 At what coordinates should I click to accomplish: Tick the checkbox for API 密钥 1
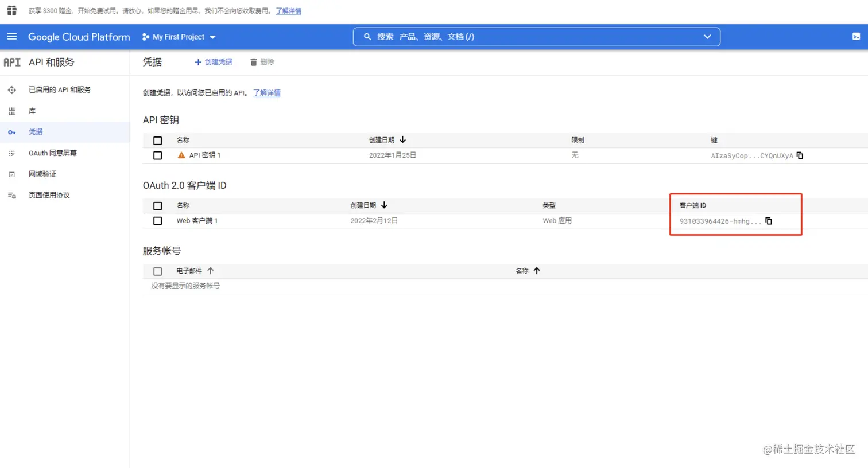point(158,155)
